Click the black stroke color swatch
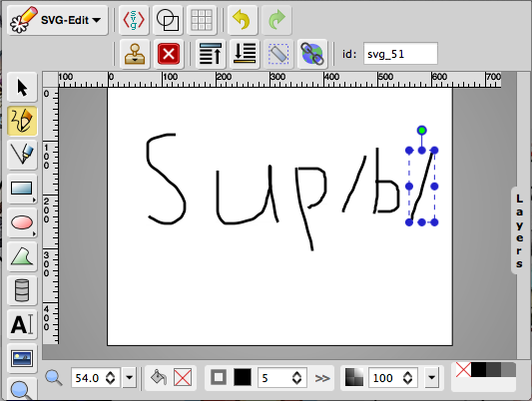Viewport: 532px width, 401px height. tap(243, 377)
